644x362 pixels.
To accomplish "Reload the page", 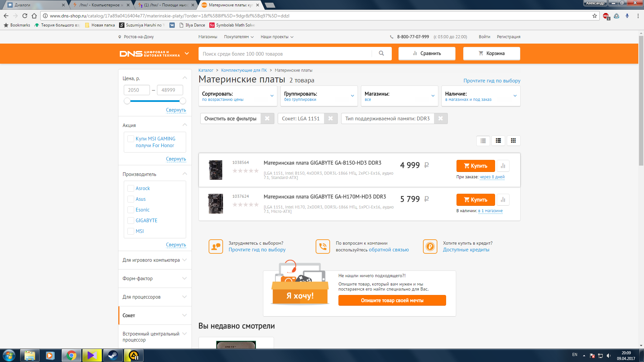I will tap(25, 16).
